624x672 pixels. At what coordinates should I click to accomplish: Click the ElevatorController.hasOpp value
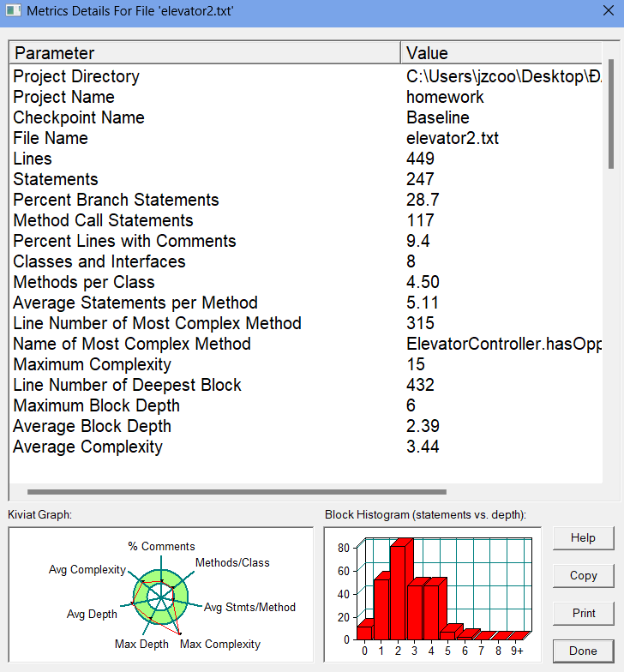[504, 345]
